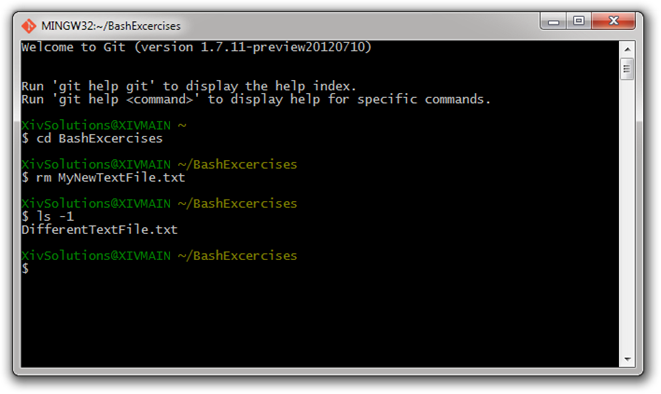The width and height of the screenshot is (661, 394).
Task: Click the 'git help git' instruction line
Action: (189, 86)
